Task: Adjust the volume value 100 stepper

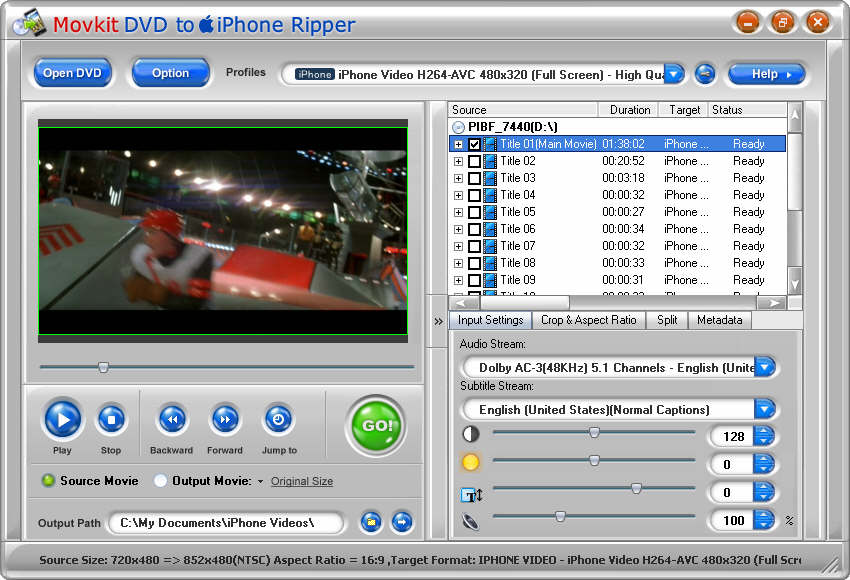Action: click(764, 520)
